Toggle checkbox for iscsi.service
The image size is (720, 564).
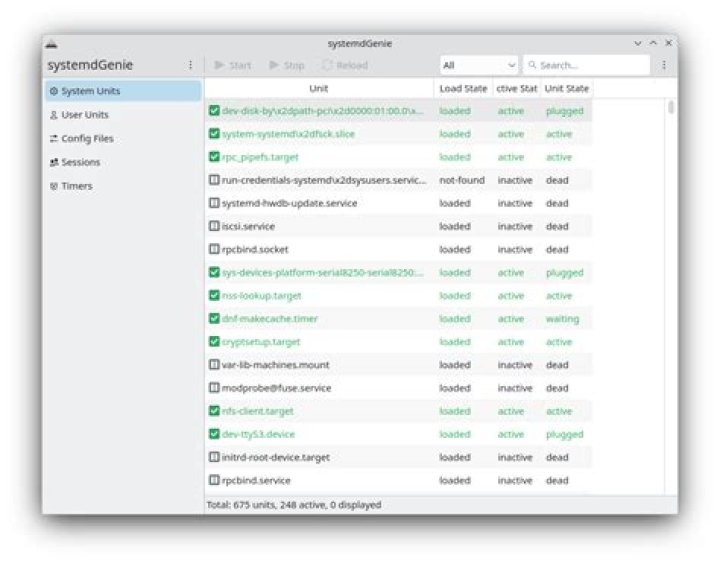click(214, 226)
